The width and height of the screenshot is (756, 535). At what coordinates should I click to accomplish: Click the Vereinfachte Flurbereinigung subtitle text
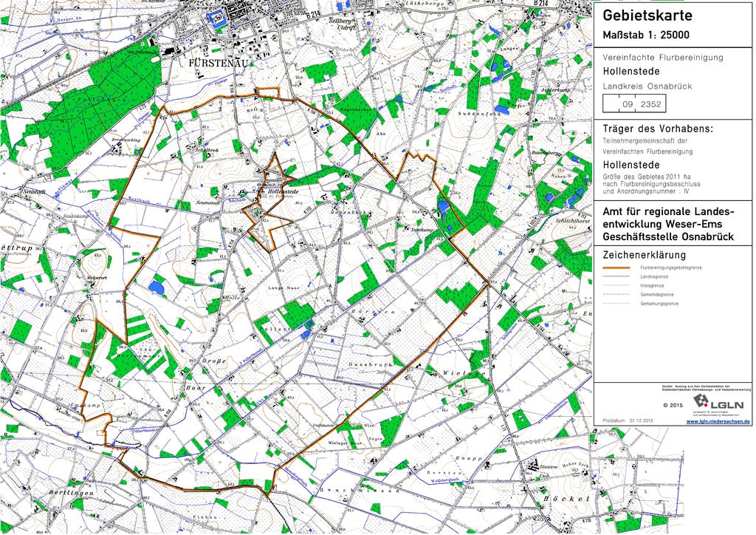[663, 58]
